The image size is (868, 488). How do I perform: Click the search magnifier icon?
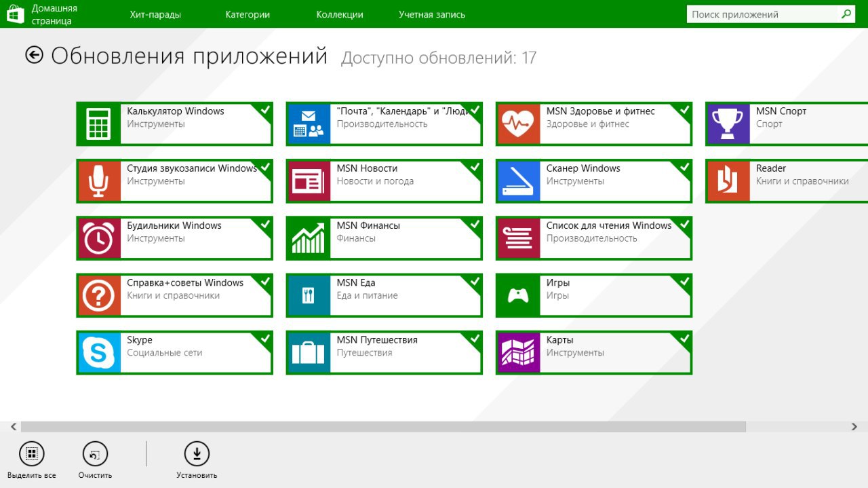846,14
